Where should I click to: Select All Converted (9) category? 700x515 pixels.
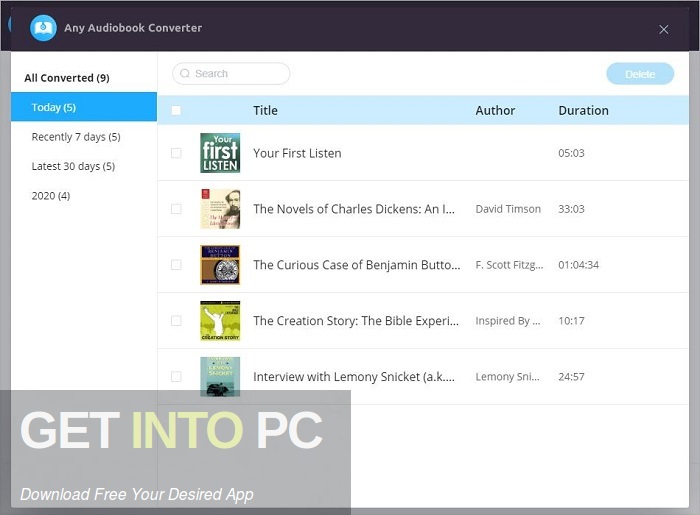pos(67,78)
